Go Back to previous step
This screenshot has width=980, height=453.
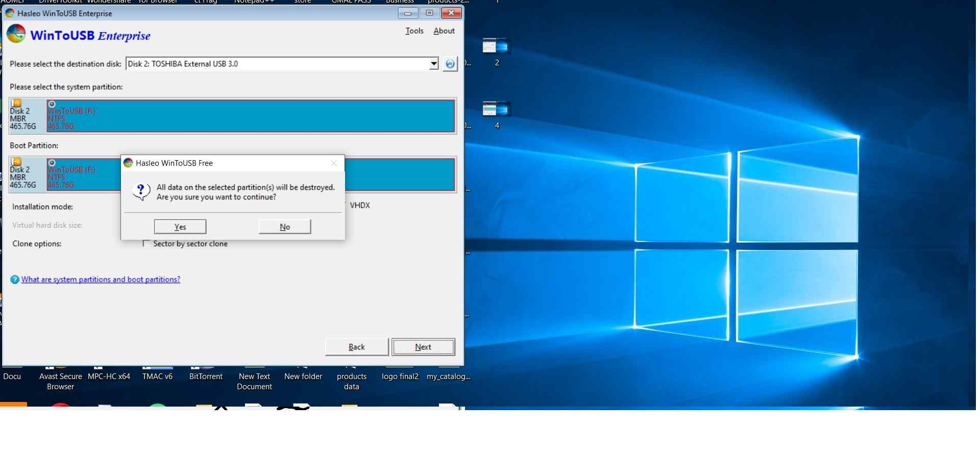[357, 347]
